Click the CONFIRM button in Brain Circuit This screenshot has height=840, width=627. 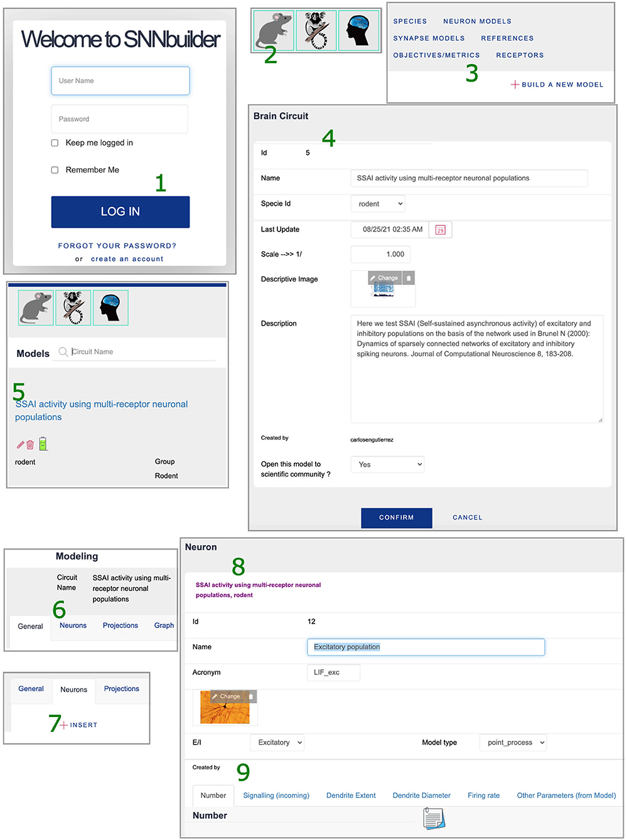[x=397, y=518]
